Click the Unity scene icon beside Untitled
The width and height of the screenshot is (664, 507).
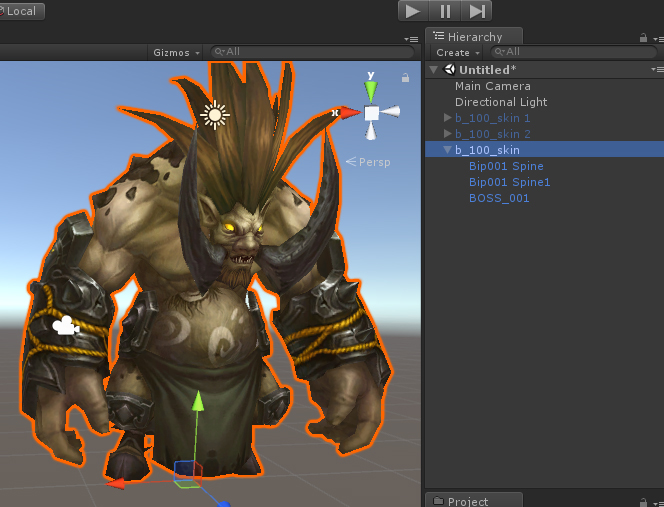point(449,69)
